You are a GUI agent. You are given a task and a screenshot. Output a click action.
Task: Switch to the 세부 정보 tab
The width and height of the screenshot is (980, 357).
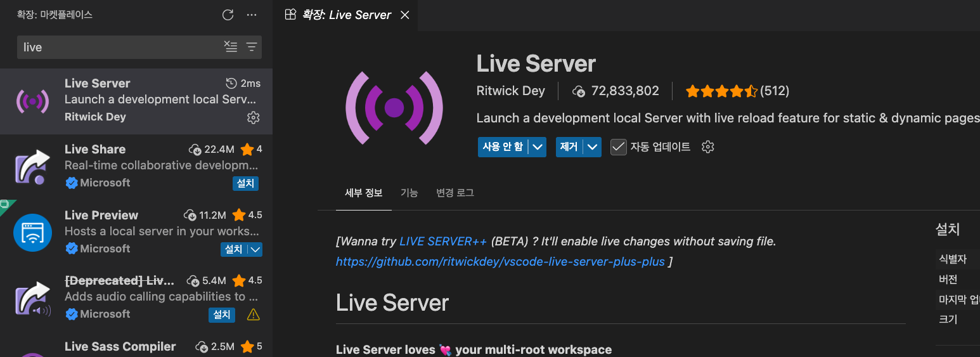363,193
